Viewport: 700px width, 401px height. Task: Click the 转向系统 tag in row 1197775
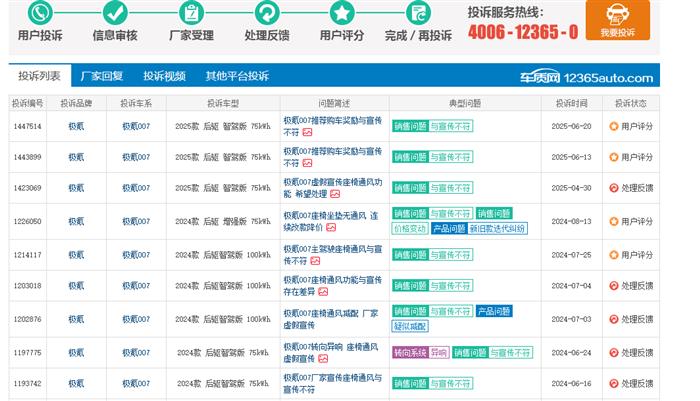[409, 352]
